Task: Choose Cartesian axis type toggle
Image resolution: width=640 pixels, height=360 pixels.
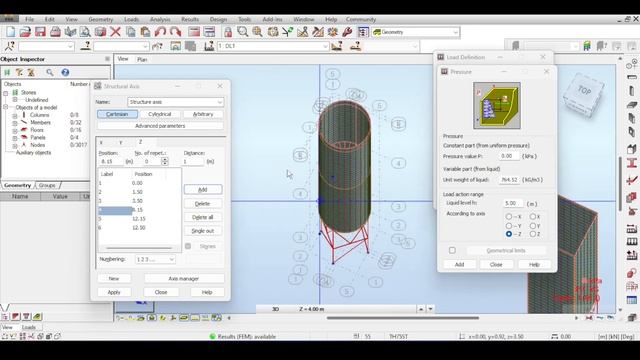Action: 117,114
